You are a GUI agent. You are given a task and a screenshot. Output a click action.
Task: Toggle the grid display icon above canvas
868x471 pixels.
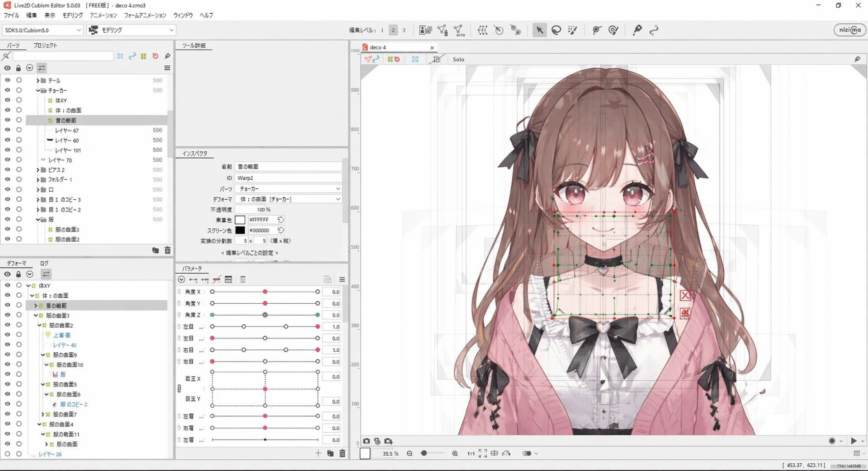pos(437,59)
